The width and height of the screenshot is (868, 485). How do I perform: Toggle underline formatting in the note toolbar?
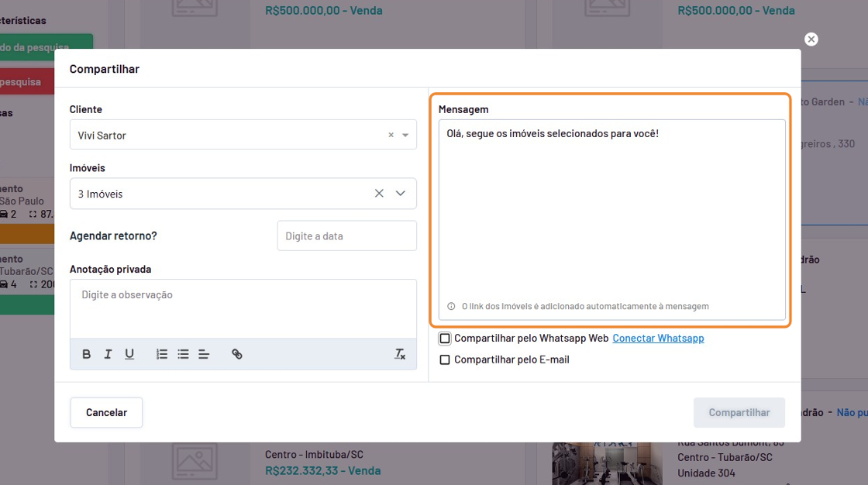129,354
